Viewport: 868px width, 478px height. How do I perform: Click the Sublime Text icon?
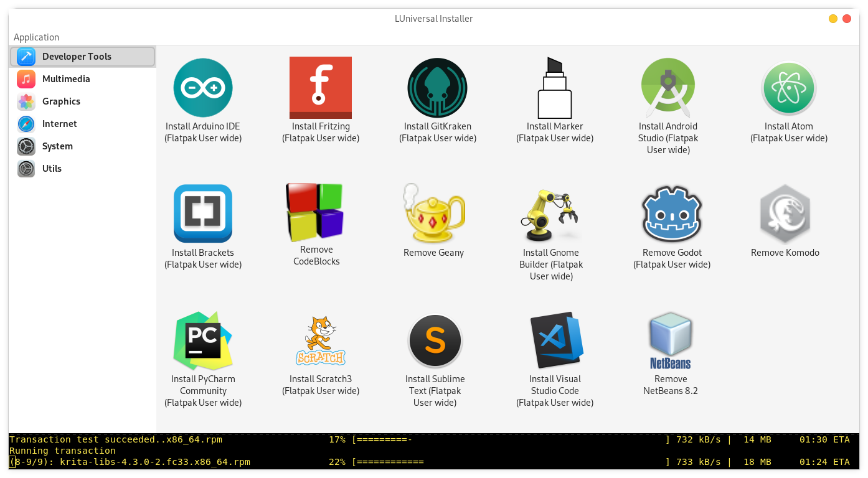tap(435, 340)
